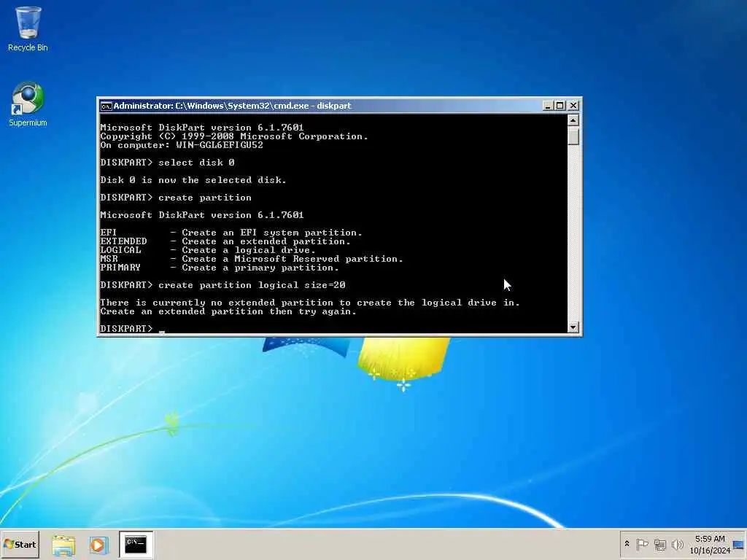Click the console scrollbar up arrow

pos(573,120)
